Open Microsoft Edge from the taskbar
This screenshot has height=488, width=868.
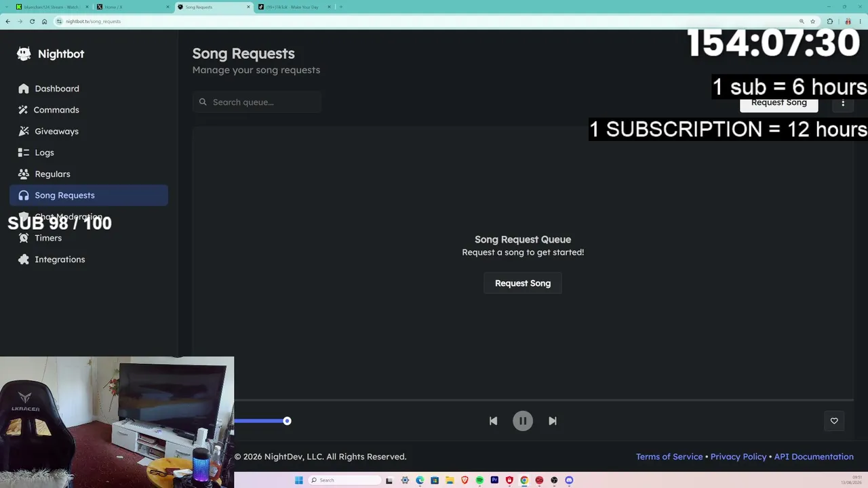[x=420, y=480]
